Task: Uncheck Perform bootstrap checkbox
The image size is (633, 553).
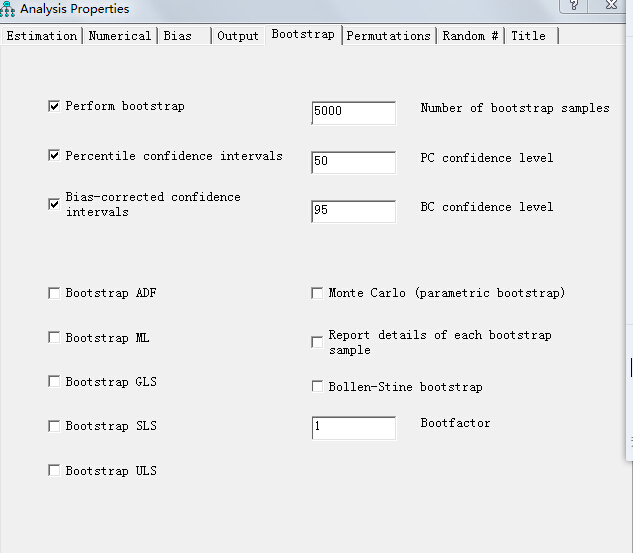Action: (54, 106)
